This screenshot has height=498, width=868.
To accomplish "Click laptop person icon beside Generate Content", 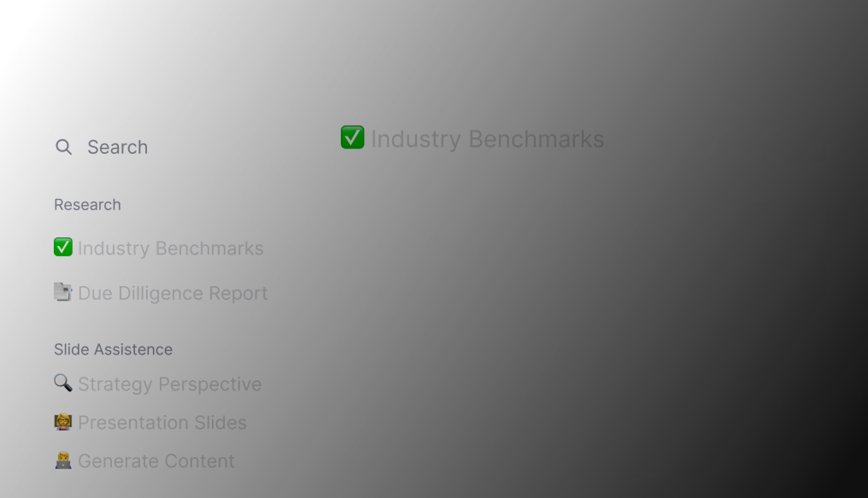I will pyautogui.click(x=62, y=460).
